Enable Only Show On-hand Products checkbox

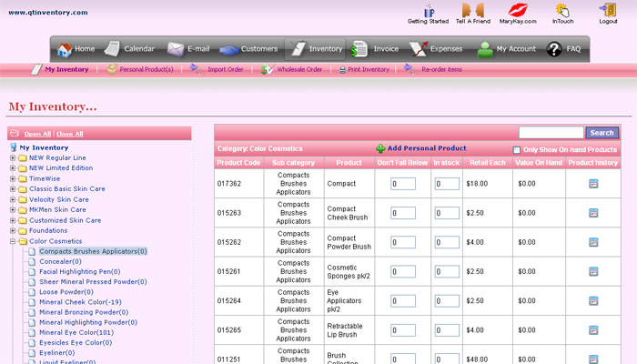pyautogui.click(x=517, y=150)
